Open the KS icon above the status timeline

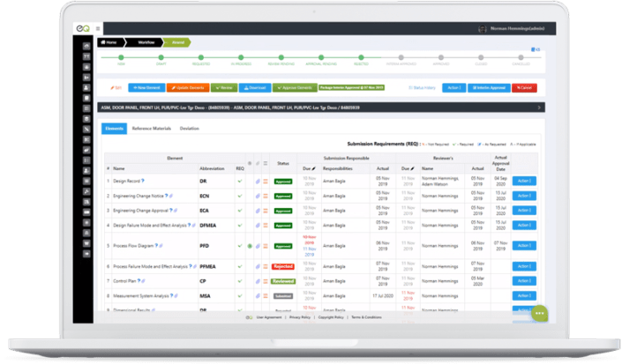pyautogui.click(x=536, y=49)
